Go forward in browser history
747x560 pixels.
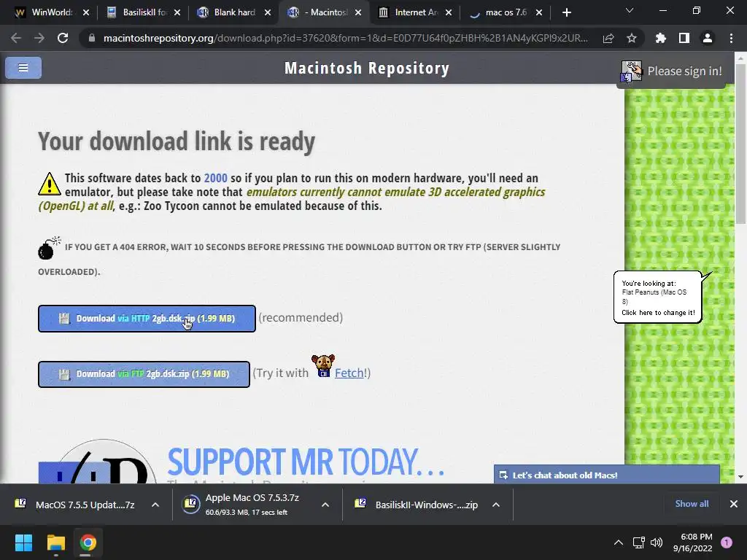(x=39, y=38)
